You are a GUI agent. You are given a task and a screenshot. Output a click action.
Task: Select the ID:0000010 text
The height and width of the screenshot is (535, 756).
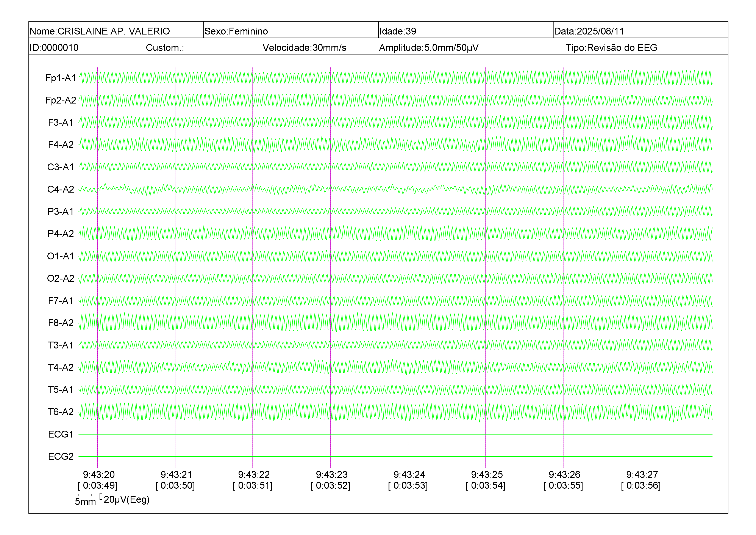click(x=54, y=48)
